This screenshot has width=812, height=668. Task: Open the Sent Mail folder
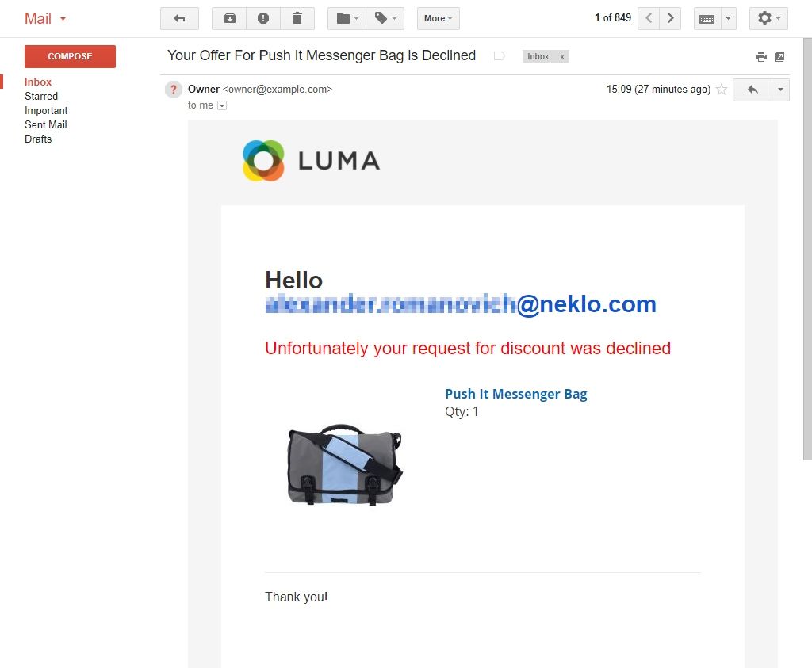[x=45, y=124]
